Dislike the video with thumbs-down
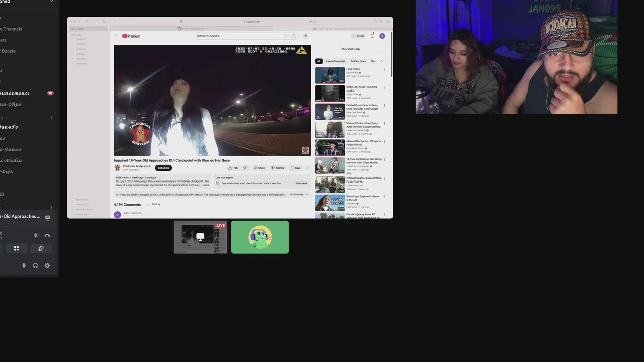Image resolution: width=644 pixels, height=362 pixels. tap(245, 168)
